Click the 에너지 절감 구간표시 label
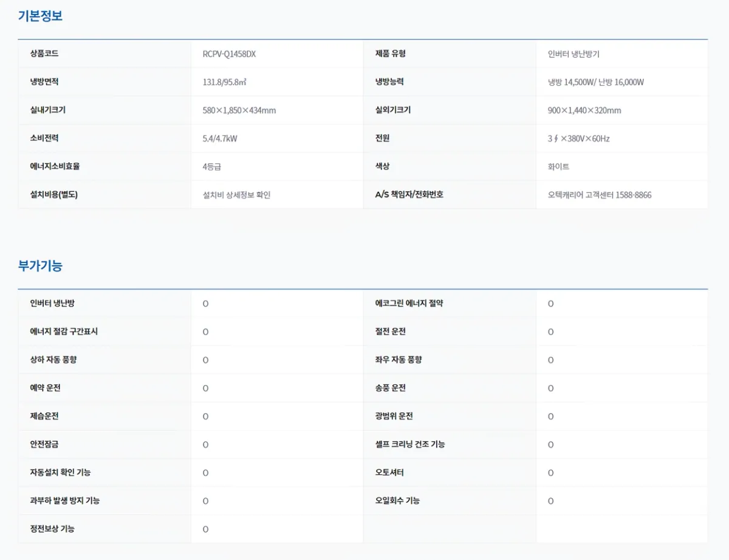The width and height of the screenshot is (729, 560). pyautogui.click(x=64, y=331)
